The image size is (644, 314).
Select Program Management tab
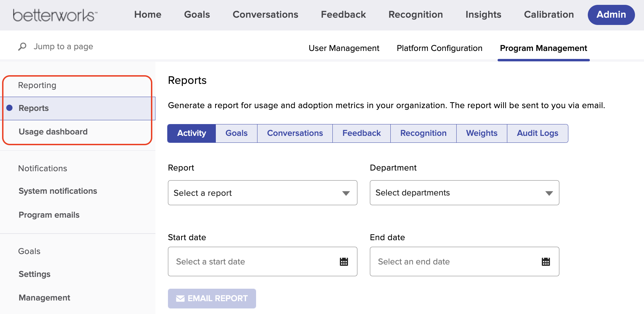[x=544, y=48]
